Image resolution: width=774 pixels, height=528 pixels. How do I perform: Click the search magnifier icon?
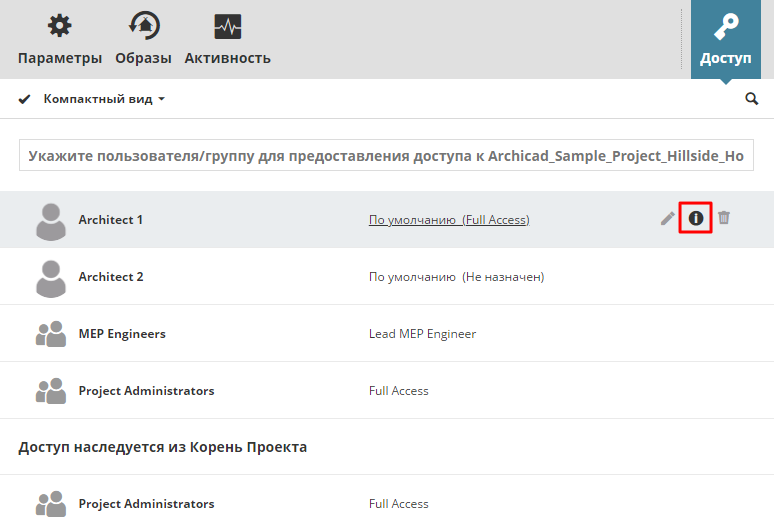click(752, 99)
